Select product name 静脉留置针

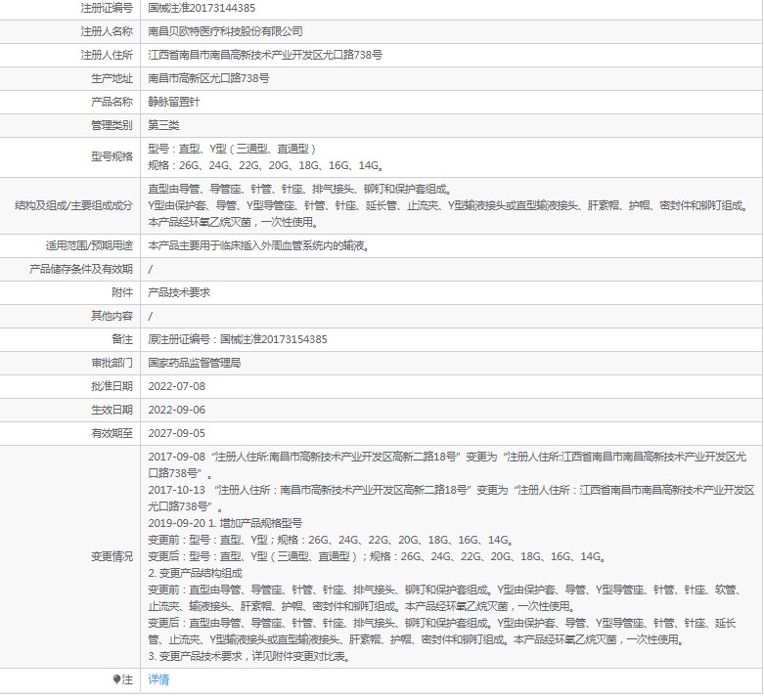(x=173, y=102)
